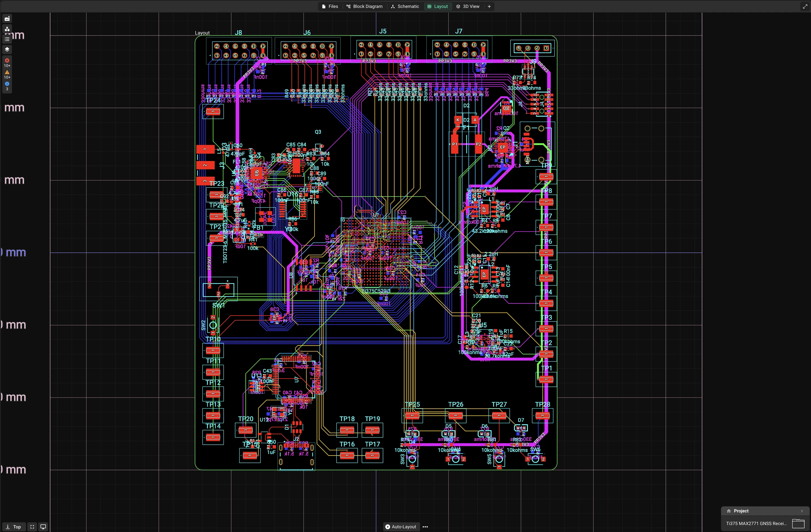The width and height of the screenshot is (811, 532).
Task: Select the TP14 test point pad
Action: pyautogui.click(x=213, y=437)
